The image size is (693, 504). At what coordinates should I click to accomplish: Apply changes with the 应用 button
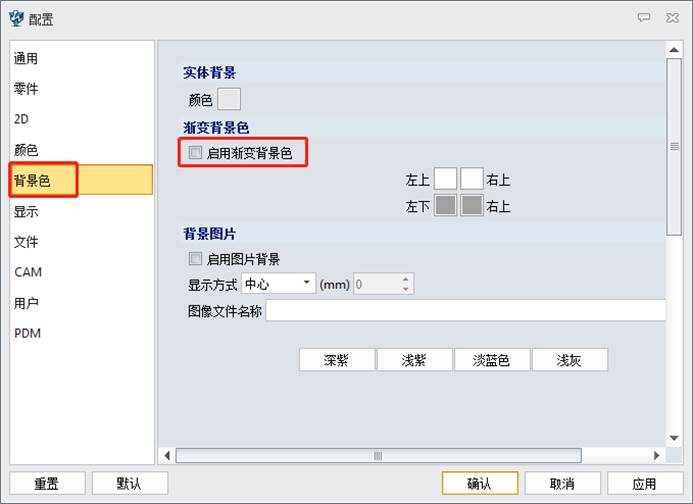[645, 484]
